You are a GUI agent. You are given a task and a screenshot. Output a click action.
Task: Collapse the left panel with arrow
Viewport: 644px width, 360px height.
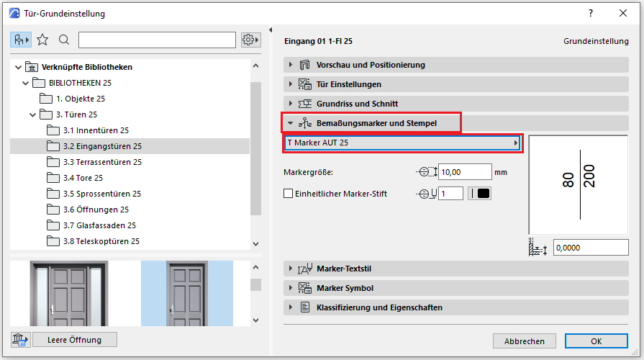(270, 30)
